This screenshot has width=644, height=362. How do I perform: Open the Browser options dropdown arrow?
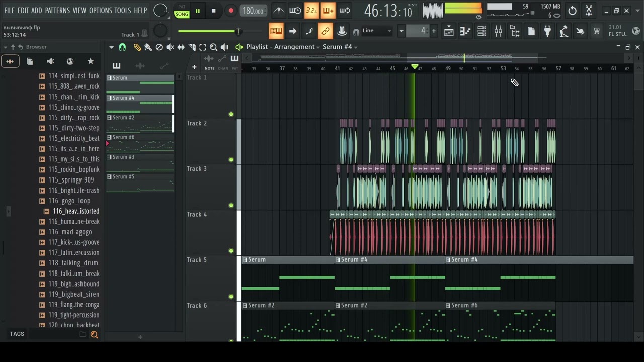5,47
